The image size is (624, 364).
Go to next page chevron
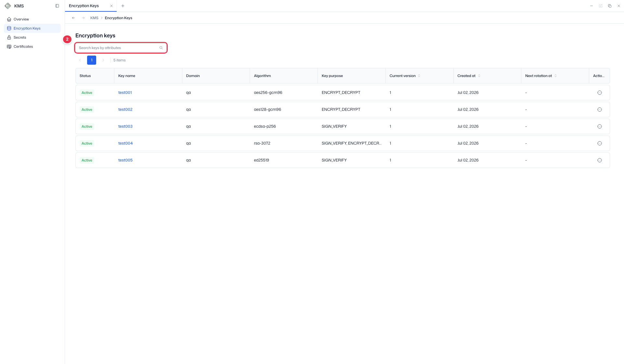[x=103, y=60]
